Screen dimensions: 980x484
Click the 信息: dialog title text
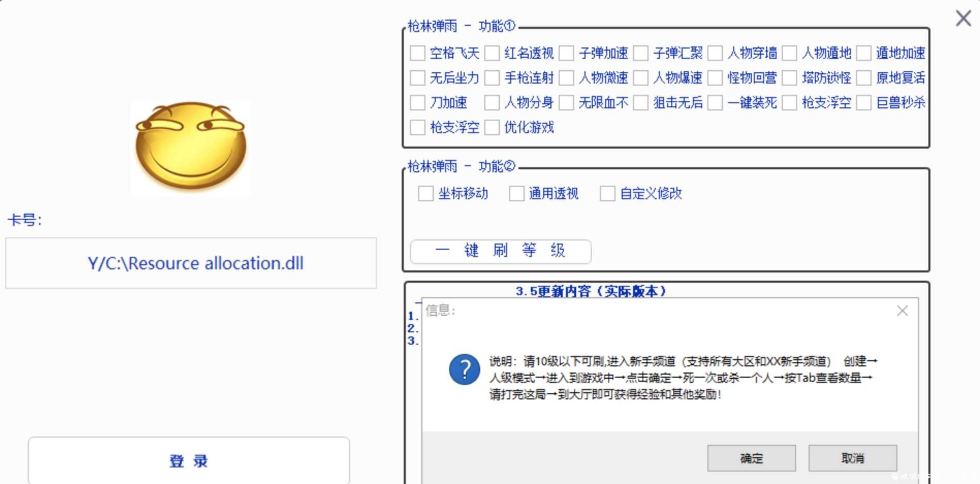(440, 311)
